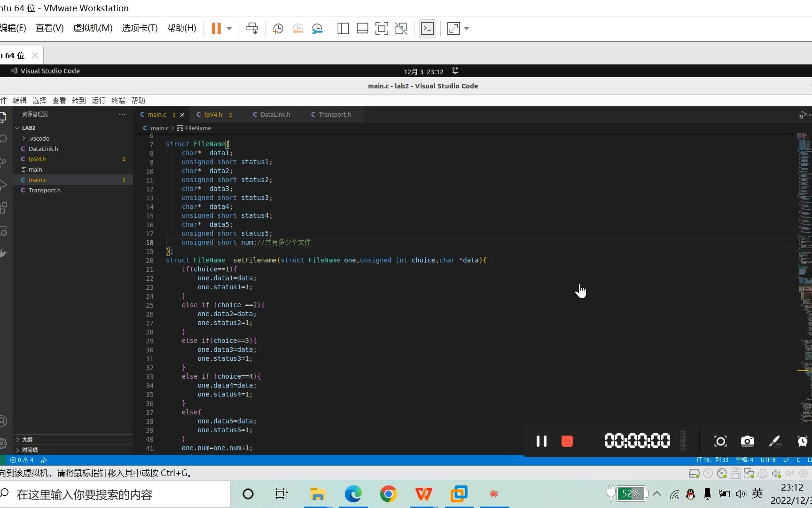This screenshot has height=508, width=812.
Task: Take a snapshot with recorder camera icon
Action: (747, 441)
